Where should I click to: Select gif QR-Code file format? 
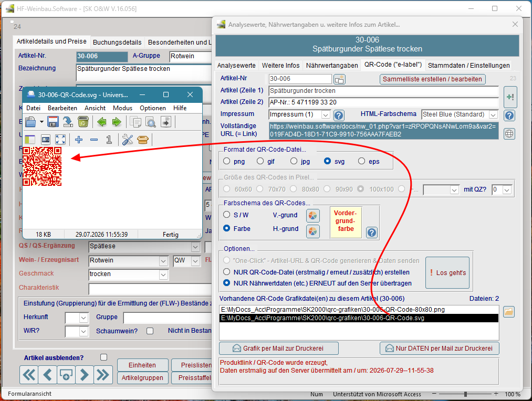[260, 161]
